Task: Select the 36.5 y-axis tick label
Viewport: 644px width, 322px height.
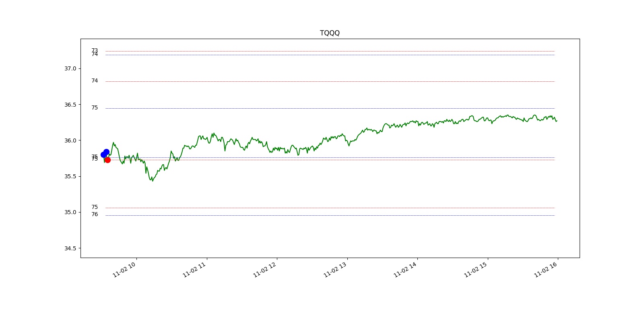Action: click(x=70, y=105)
